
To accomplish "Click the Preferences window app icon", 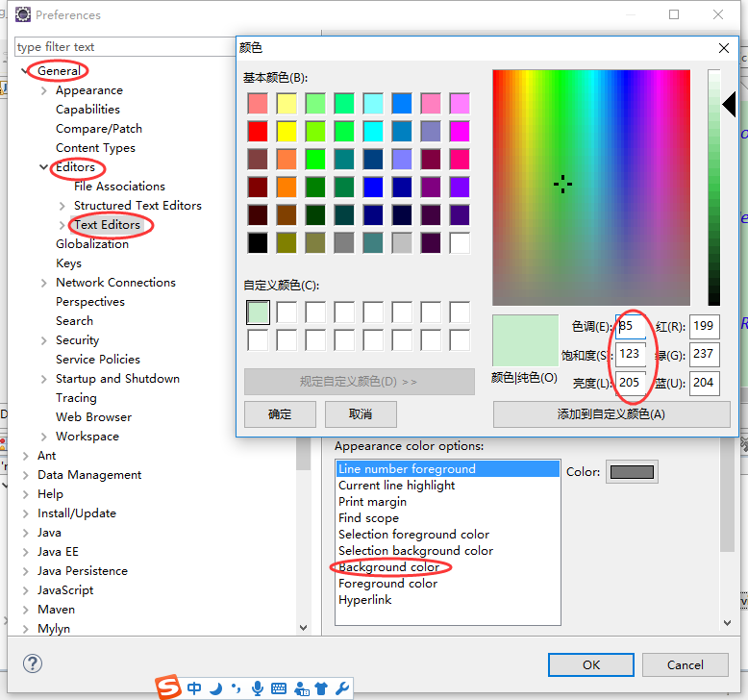I will [23, 14].
